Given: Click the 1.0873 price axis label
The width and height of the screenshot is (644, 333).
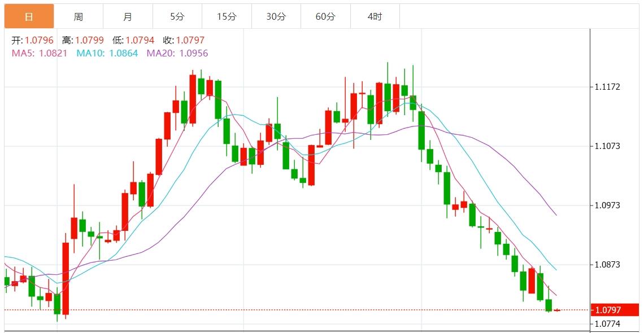Looking at the screenshot, I should (607, 265).
